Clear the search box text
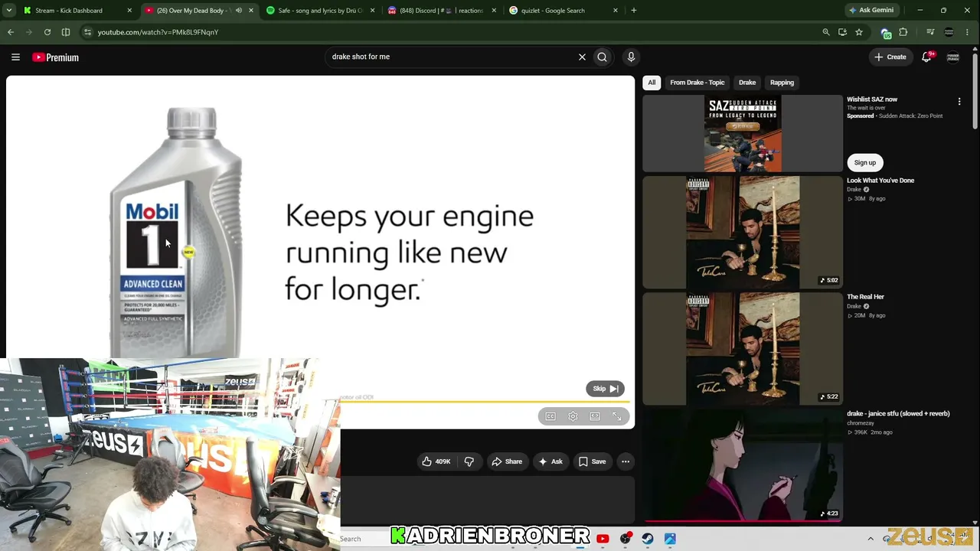The width and height of the screenshot is (980, 551). pyautogui.click(x=582, y=57)
